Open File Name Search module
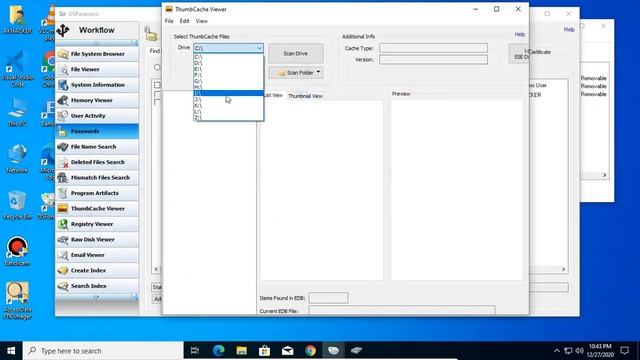640x360 pixels. (x=97, y=147)
